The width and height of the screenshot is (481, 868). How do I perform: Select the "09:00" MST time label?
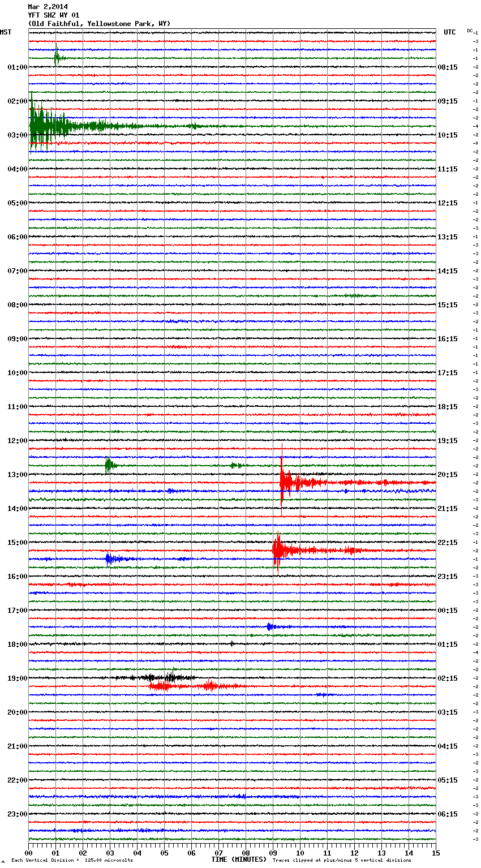point(17,339)
